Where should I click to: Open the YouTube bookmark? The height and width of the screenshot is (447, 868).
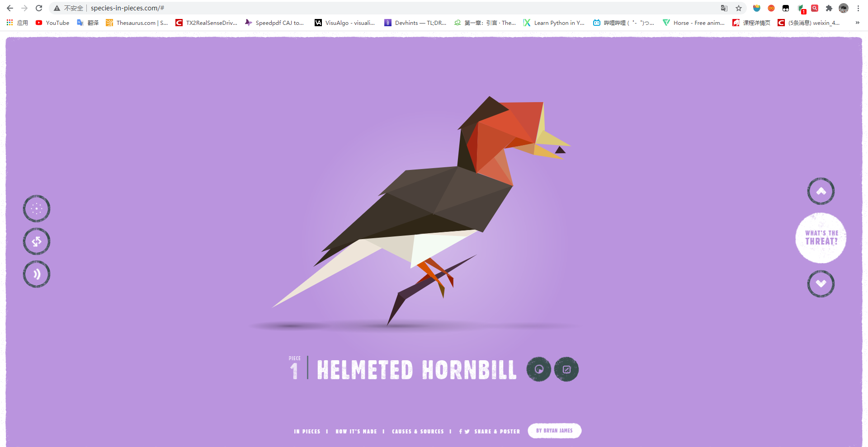(52, 23)
